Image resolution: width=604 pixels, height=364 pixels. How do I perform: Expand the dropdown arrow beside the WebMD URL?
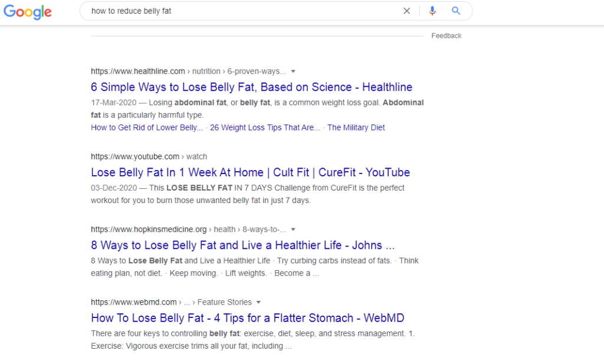tap(259, 302)
